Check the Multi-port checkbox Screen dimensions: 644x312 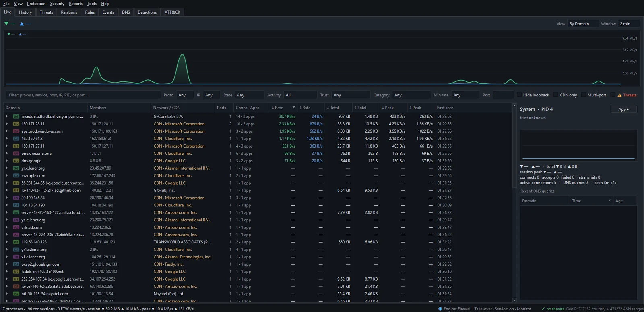tap(583, 95)
